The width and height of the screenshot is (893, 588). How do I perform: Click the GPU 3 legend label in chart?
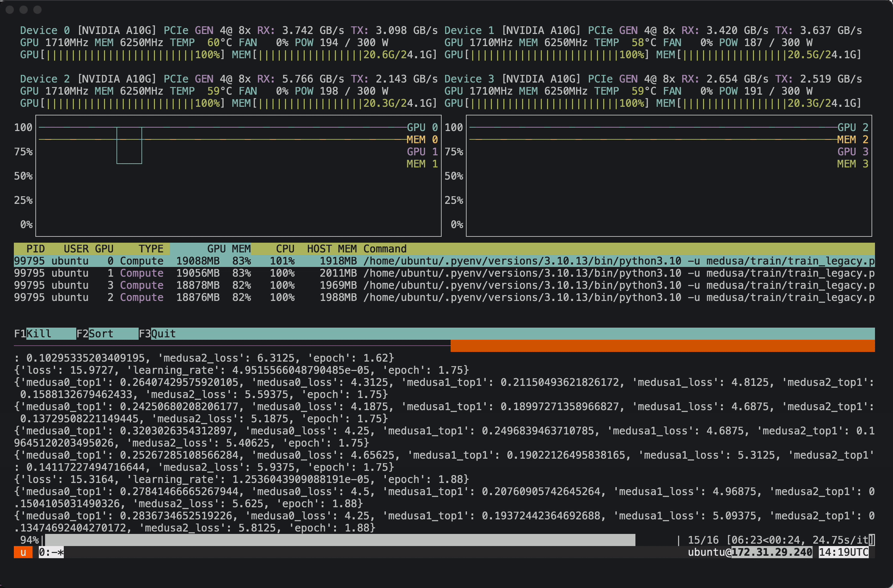[x=852, y=152]
